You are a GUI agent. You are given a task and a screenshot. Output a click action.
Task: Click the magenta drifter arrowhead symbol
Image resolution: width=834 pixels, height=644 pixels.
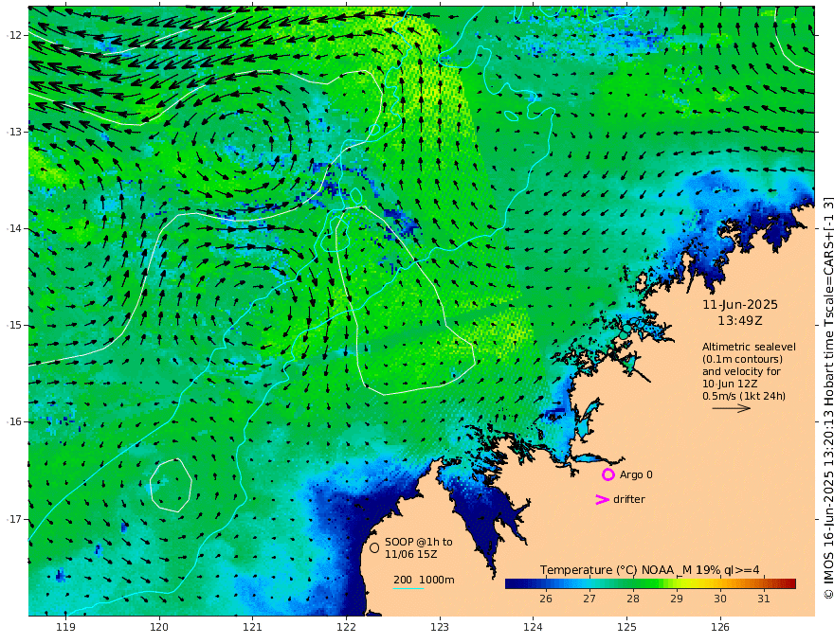[602, 499]
